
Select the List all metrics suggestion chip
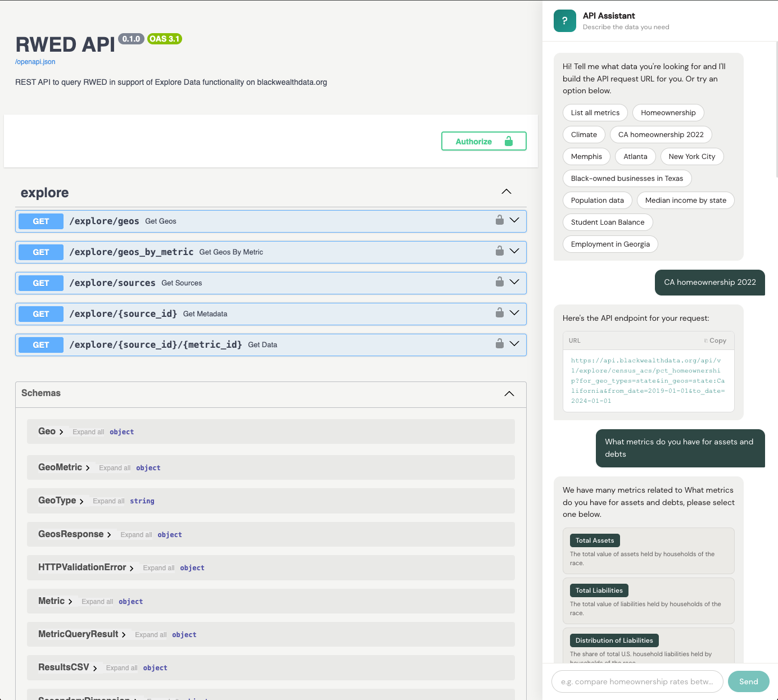pos(595,112)
